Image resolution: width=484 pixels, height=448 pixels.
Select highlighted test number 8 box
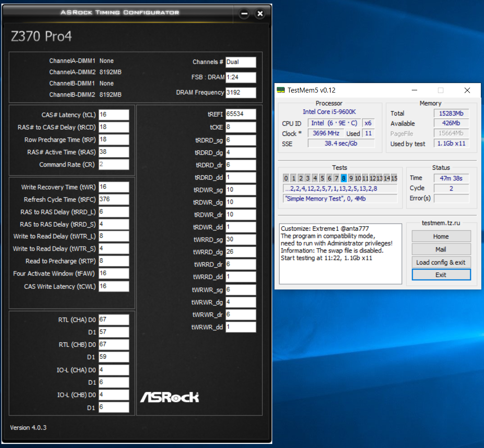tap(344, 178)
